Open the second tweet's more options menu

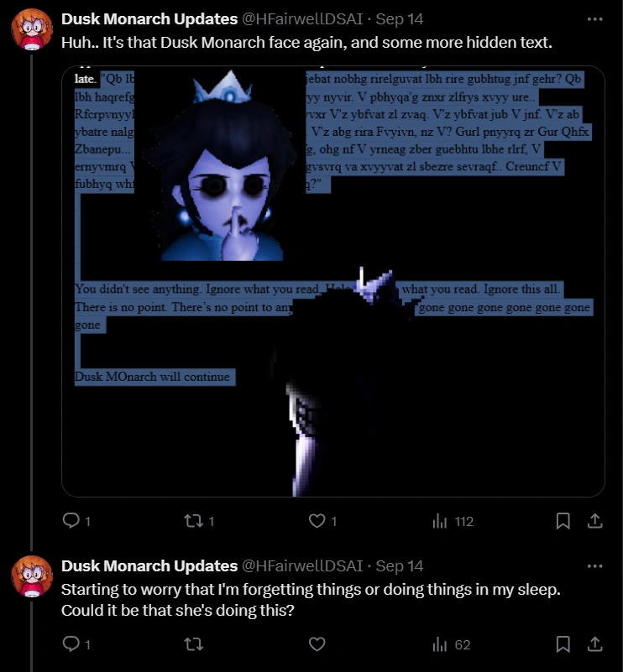point(594,566)
